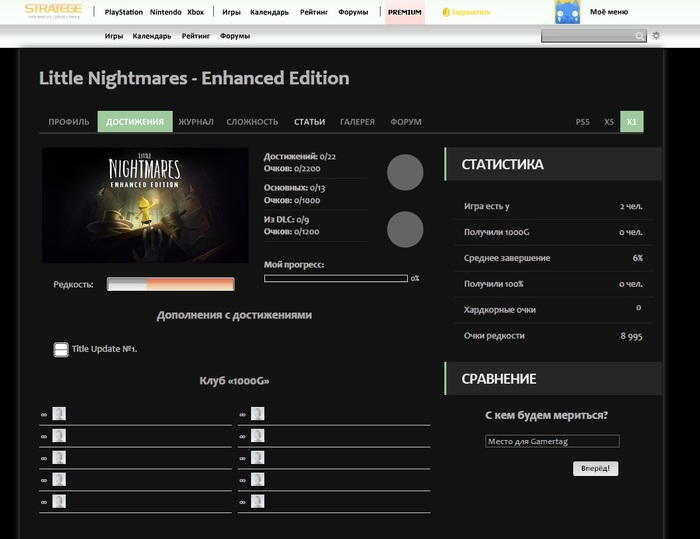Click the Title Update №1 DLC icon
The width and height of the screenshot is (700, 539).
[61, 349]
